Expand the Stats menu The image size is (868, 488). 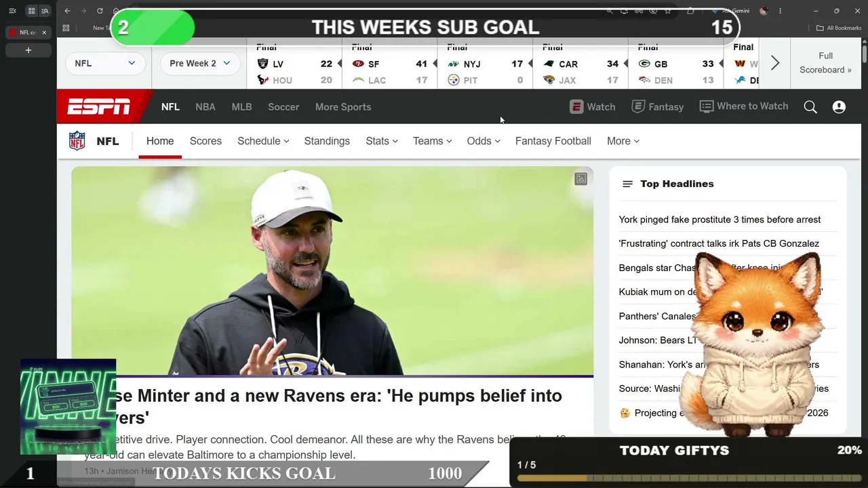(382, 141)
